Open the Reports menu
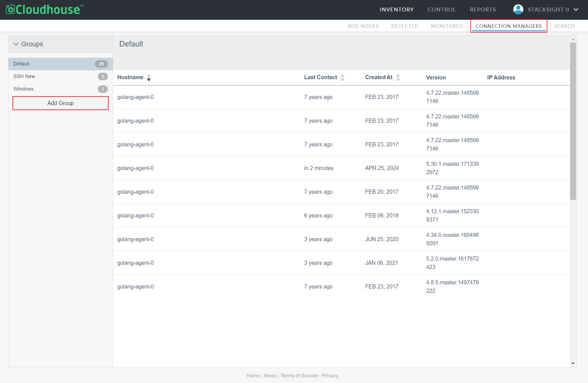The width and height of the screenshot is (588, 383). pos(483,10)
